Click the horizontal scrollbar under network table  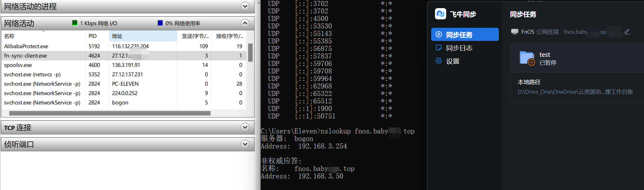[x=110, y=113]
